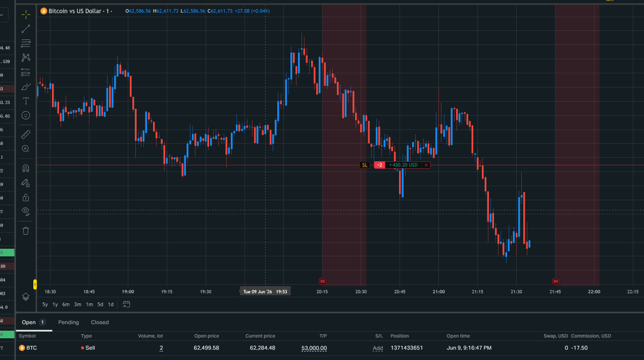Click the Bitcoin logo in chart header
This screenshot has height=360, width=644.
[x=43, y=11]
